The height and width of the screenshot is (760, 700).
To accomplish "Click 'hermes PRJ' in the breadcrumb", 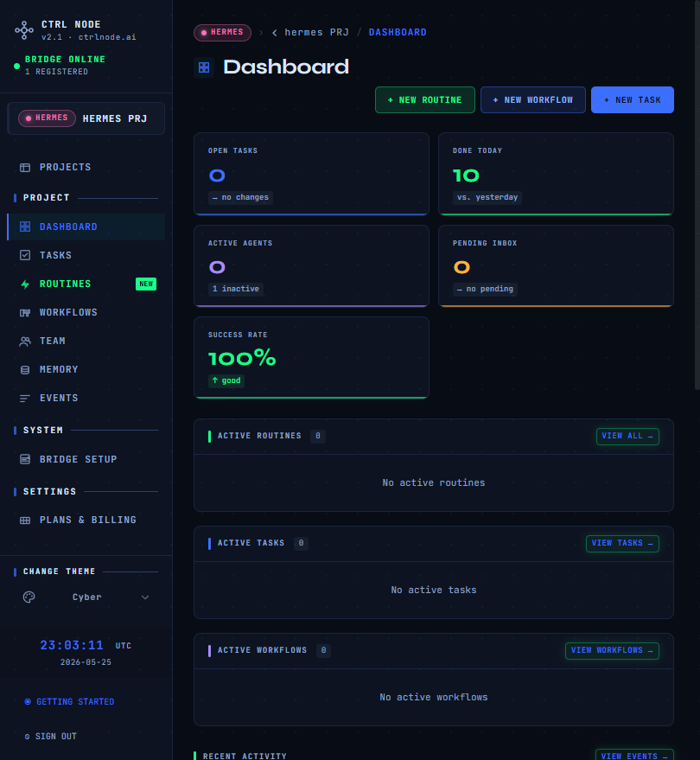I will point(316,33).
